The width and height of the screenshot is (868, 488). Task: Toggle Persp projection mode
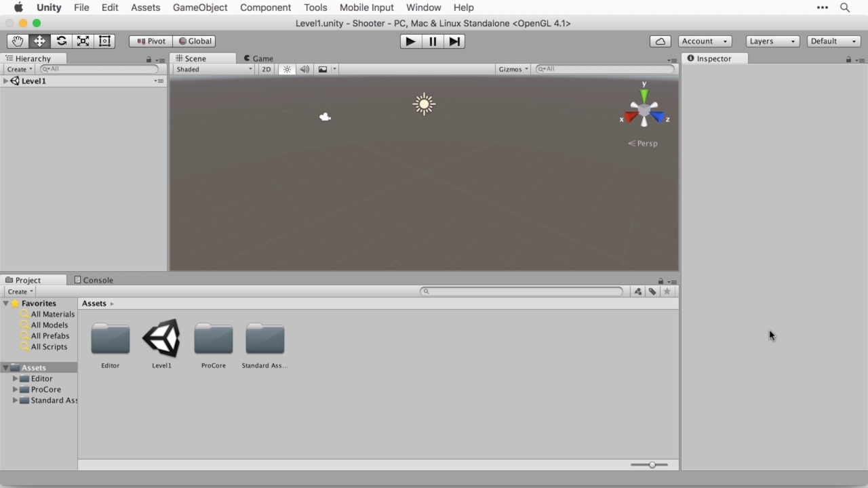pos(643,143)
